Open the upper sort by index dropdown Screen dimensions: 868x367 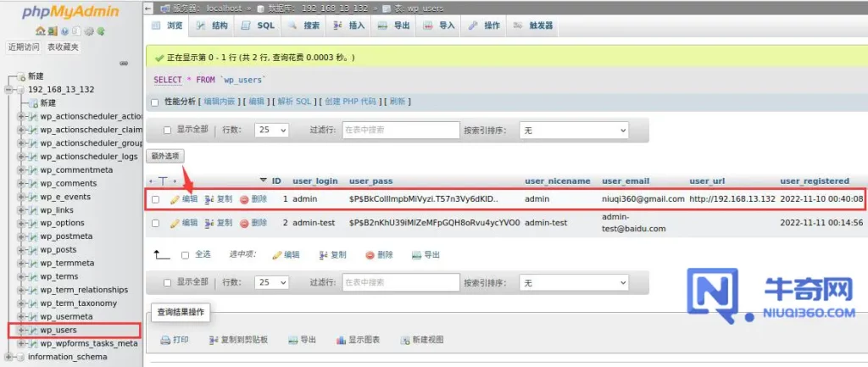(574, 130)
